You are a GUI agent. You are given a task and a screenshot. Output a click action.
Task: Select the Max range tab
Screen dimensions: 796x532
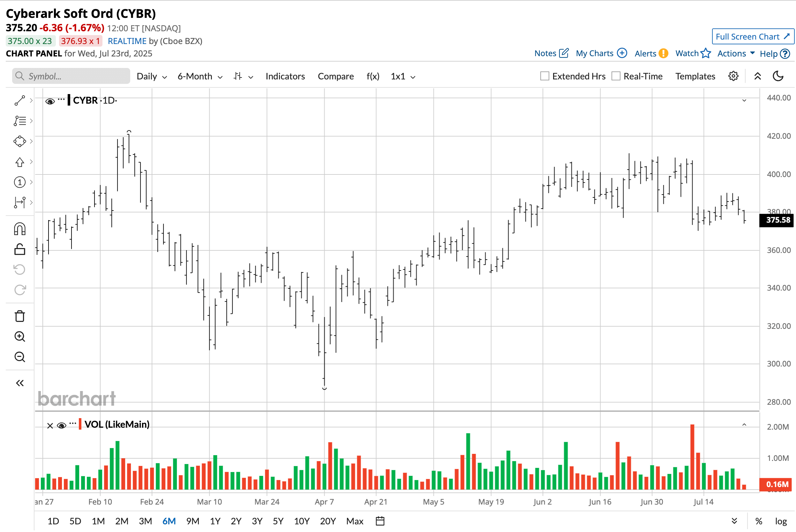tap(355, 521)
